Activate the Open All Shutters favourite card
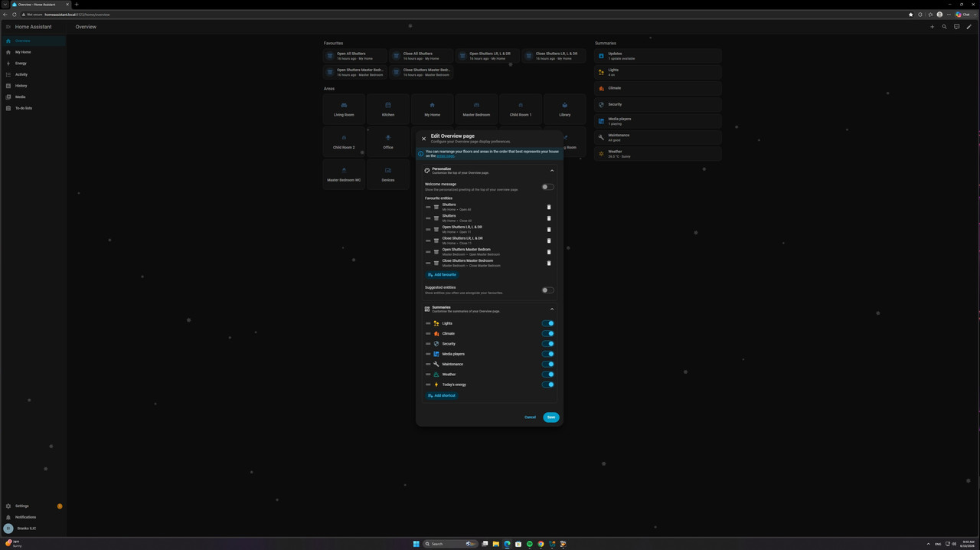 point(355,56)
